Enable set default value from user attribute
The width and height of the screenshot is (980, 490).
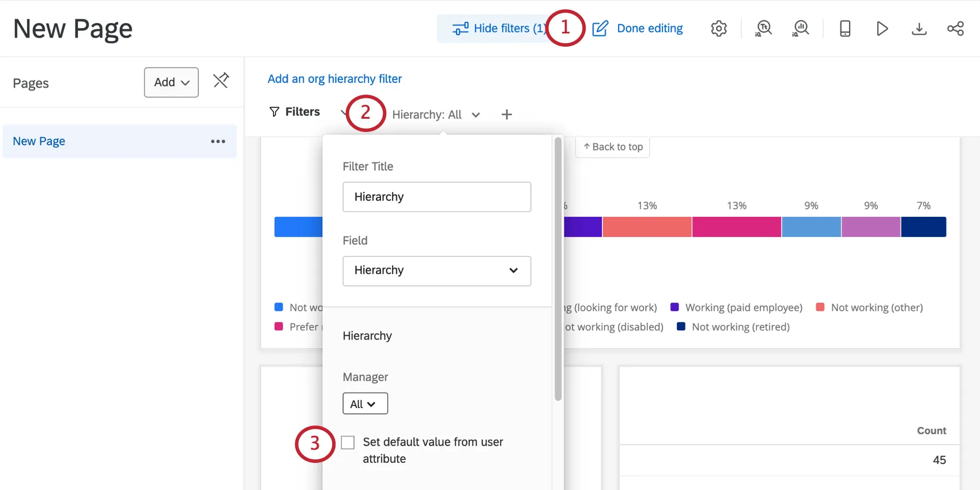click(348, 442)
